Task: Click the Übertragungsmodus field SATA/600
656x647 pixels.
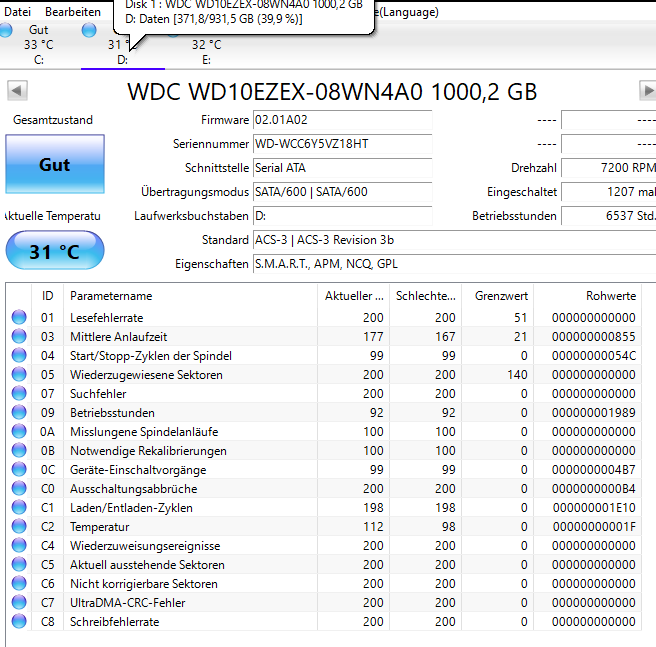Action: tap(343, 192)
